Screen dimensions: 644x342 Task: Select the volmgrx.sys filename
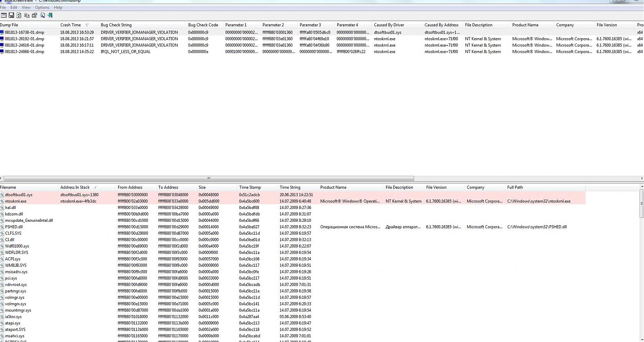coord(16,304)
